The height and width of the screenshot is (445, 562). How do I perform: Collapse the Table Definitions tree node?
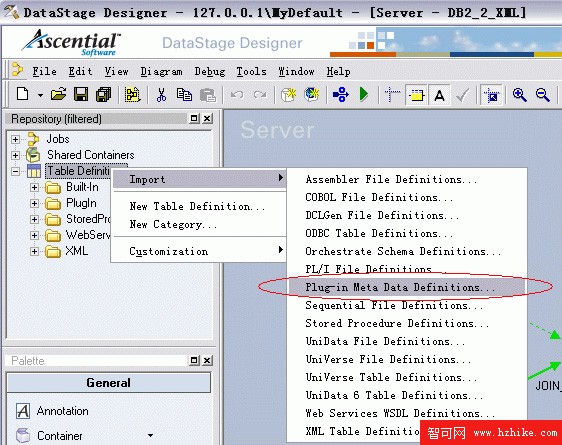click(x=15, y=171)
